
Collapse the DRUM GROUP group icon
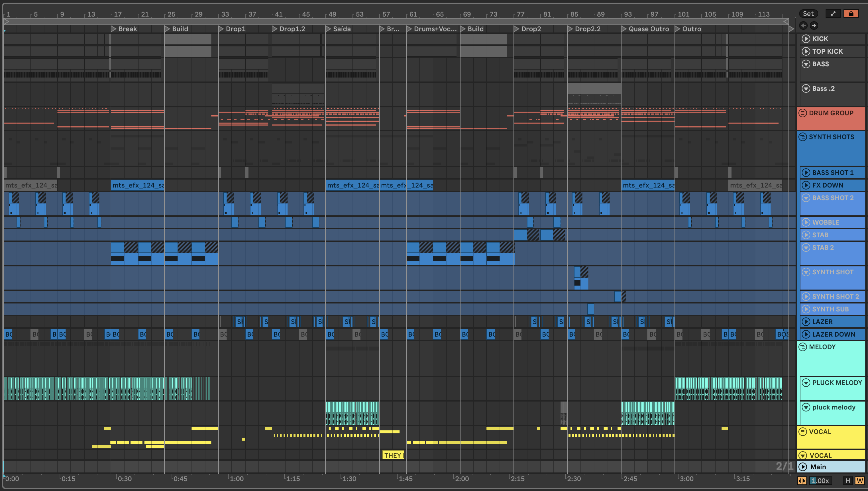[x=803, y=113]
